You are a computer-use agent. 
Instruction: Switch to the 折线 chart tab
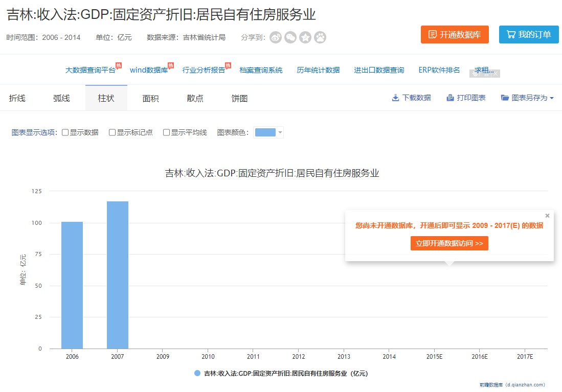17,98
